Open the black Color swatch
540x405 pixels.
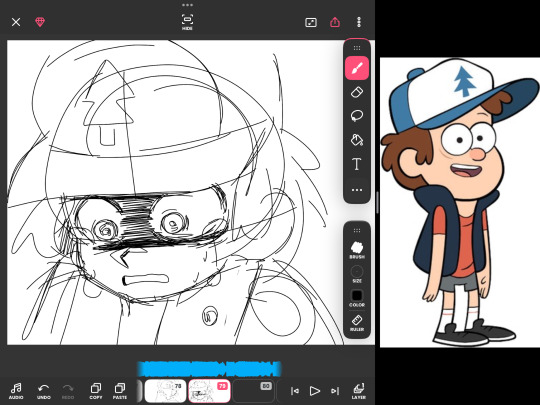click(357, 298)
